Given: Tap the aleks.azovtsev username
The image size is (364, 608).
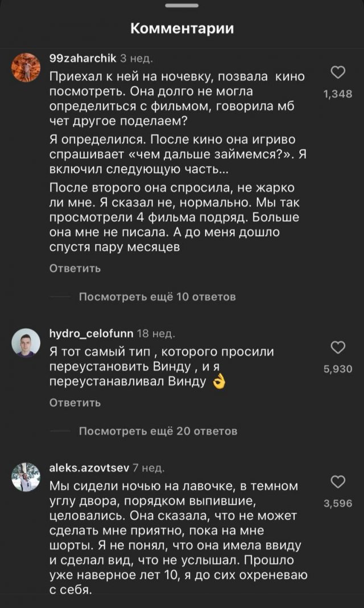Looking at the screenshot, I should click(89, 468).
